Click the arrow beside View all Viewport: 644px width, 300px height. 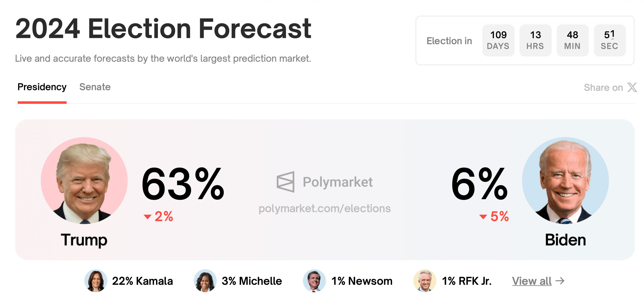click(x=560, y=281)
